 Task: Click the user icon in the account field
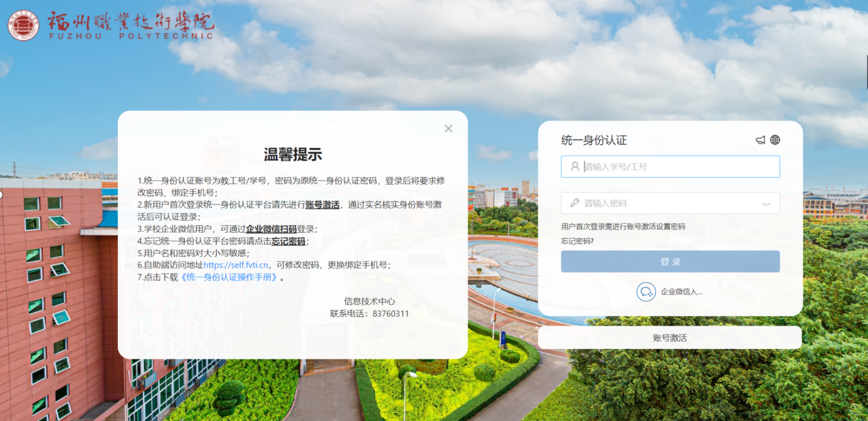[574, 167]
